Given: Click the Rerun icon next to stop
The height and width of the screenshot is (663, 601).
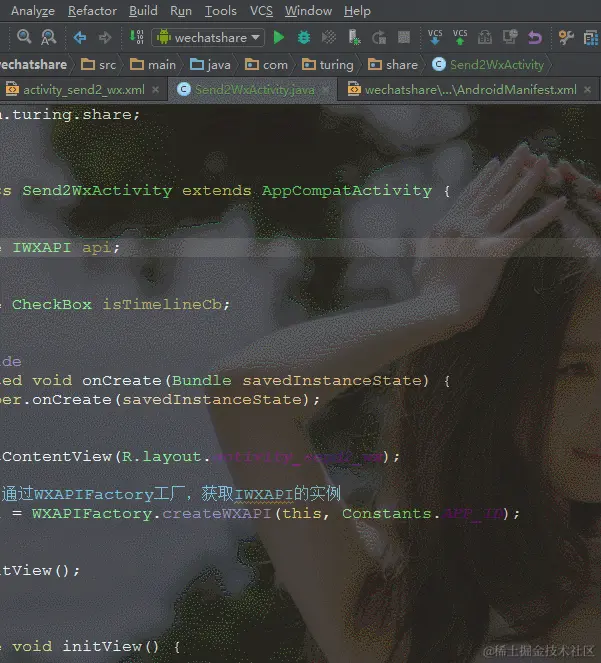Looking at the screenshot, I should (379, 38).
